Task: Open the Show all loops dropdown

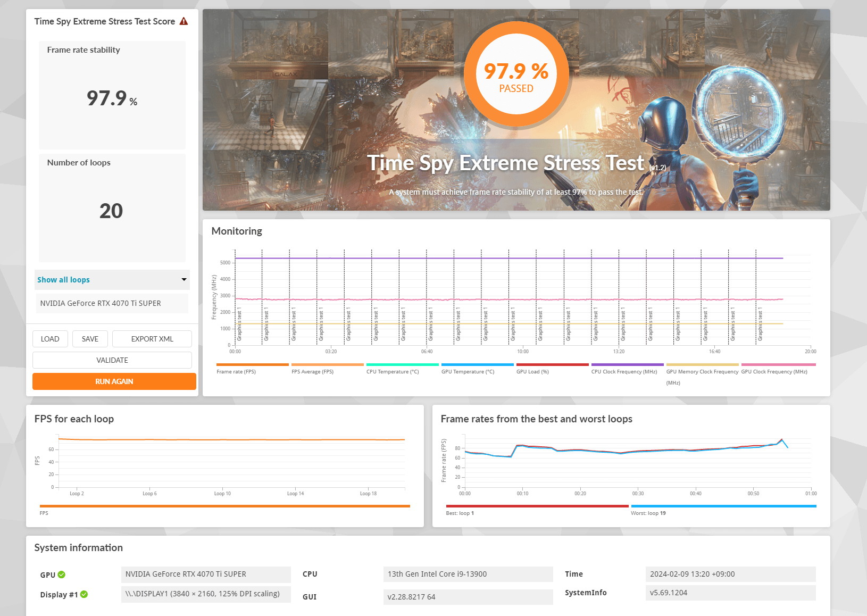Action: pyautogui.click(x=112, y=280)
